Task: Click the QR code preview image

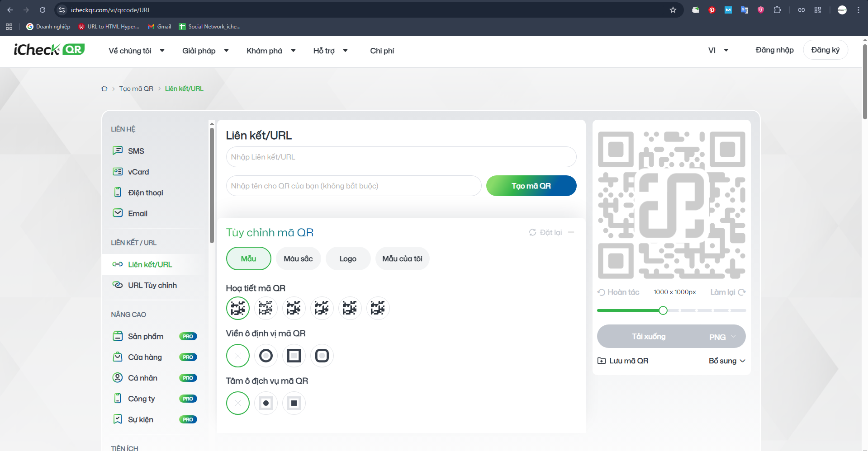Action: point(672,205)
